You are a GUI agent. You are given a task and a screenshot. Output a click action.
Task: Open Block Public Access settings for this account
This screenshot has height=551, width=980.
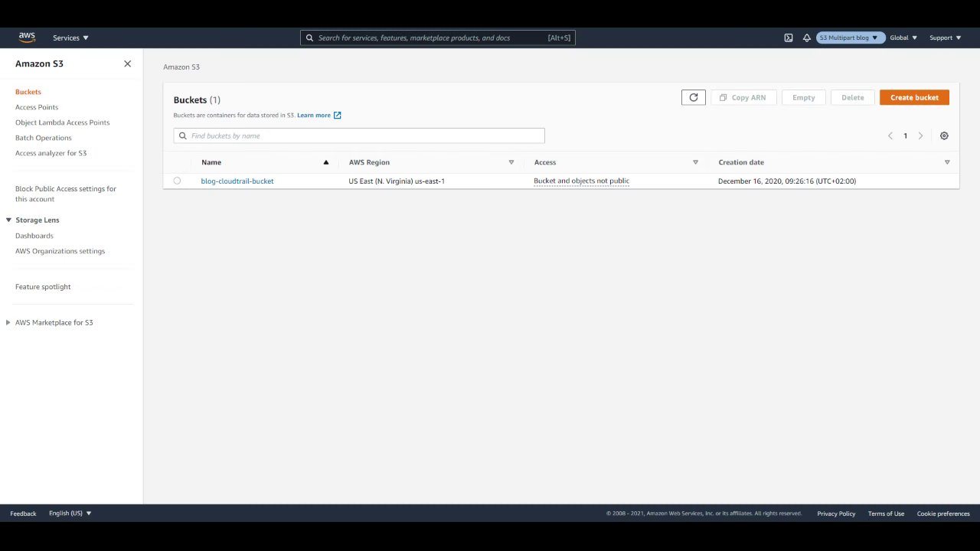(x=66, y=194)
